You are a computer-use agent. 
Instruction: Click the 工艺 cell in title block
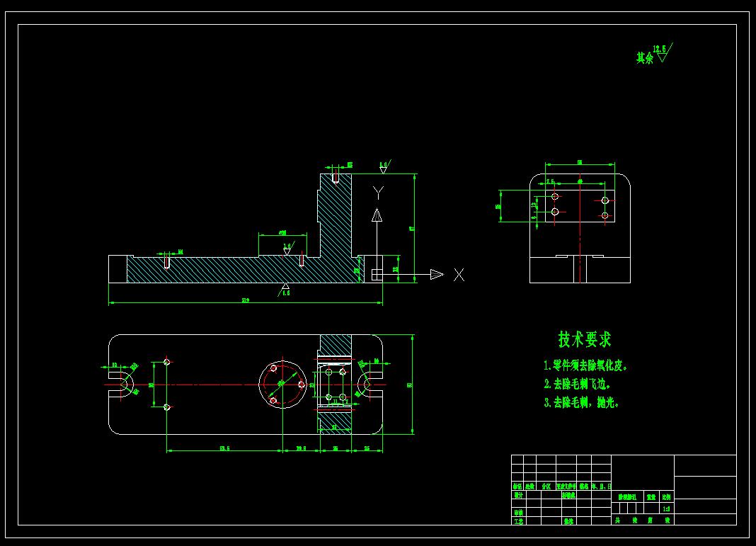pyautogui.click(x=518, y=521)
